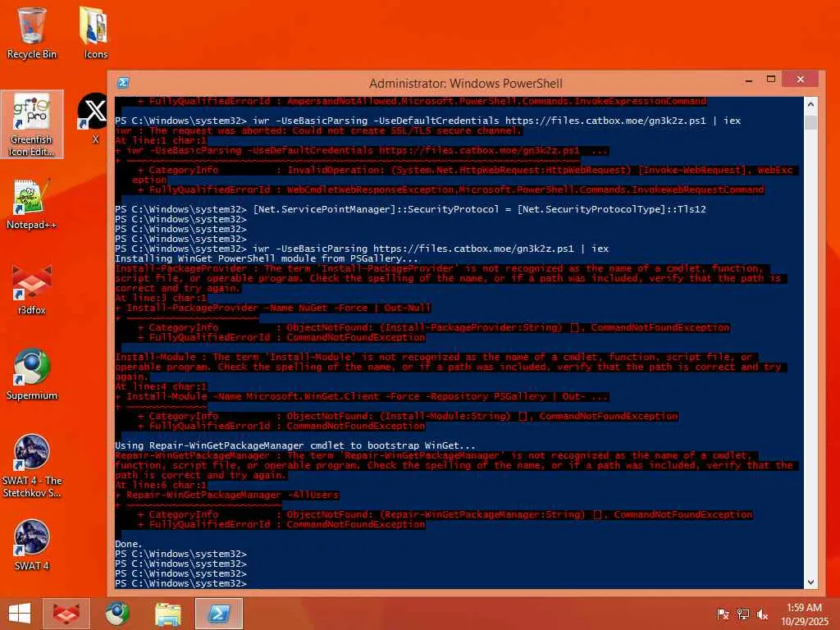840x630 pixels.
Task: Maximize the PowerShell window
Action: point(771,80)
